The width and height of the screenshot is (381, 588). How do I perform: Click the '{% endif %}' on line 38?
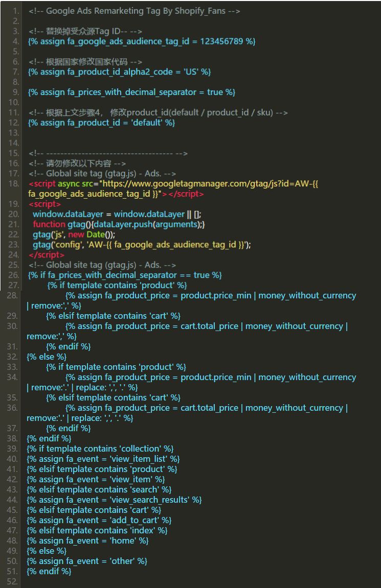tap(49, 439)
